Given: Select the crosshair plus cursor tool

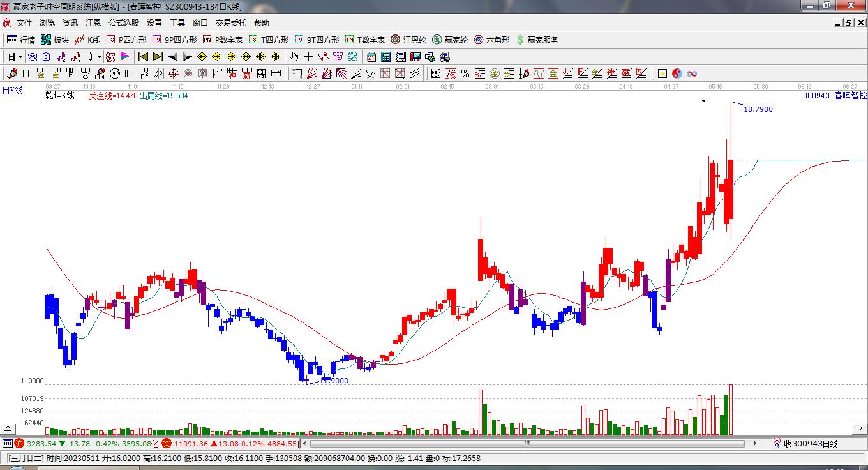Looking at the screenshot, I should (x=308, y=57).
